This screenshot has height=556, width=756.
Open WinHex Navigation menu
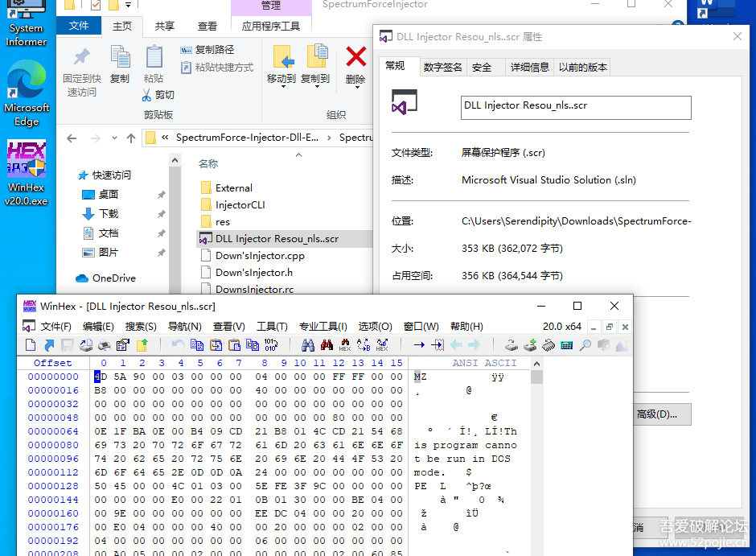[184, 327]
